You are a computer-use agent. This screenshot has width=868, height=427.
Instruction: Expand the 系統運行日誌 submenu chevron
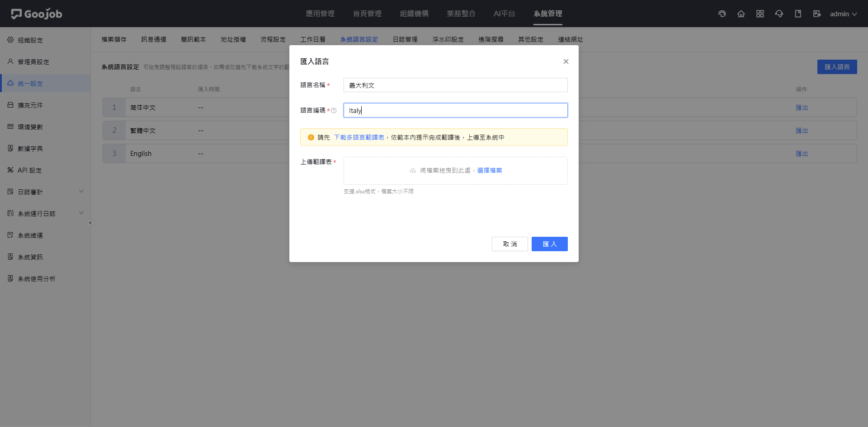point(81,213)
